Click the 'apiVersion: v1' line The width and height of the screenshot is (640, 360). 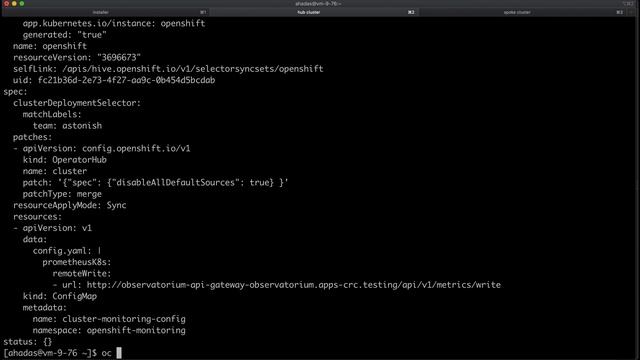(57, 228)
